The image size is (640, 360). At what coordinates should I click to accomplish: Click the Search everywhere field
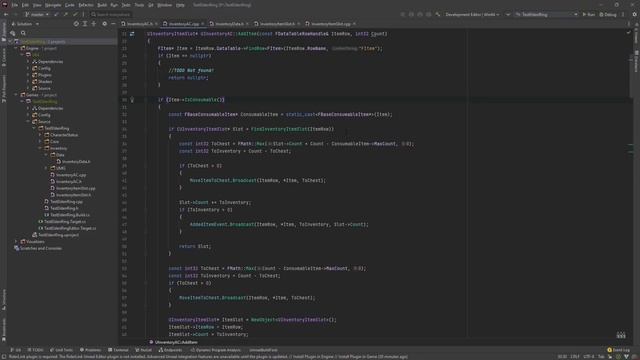point(111,14)
